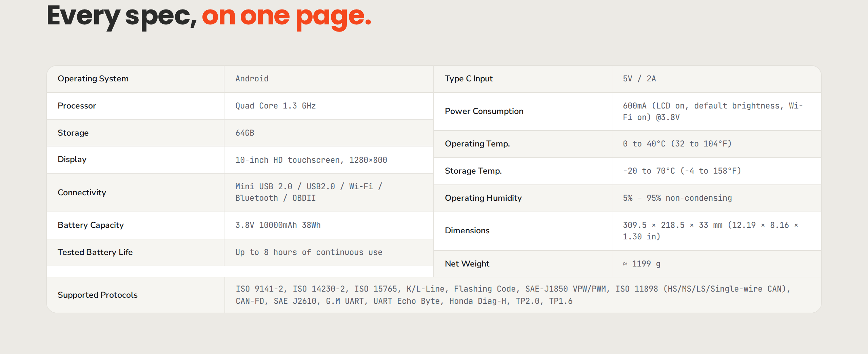Image resolution: width=868 pixels, height=354 pixels.
Task: Click the '64GB' storage value
Action: pyautogui.click(x=245, y=133)
